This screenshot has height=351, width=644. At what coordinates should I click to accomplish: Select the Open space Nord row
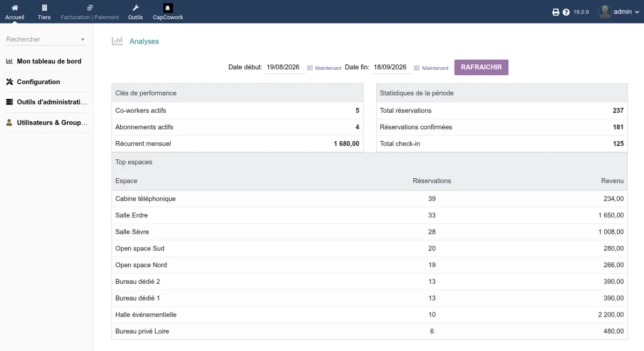point(369,265)
